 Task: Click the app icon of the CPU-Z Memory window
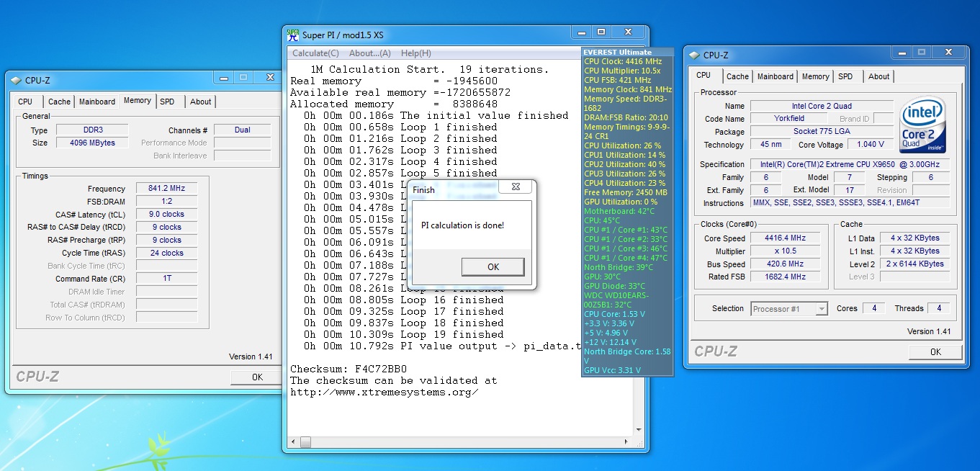coord(16,81)
